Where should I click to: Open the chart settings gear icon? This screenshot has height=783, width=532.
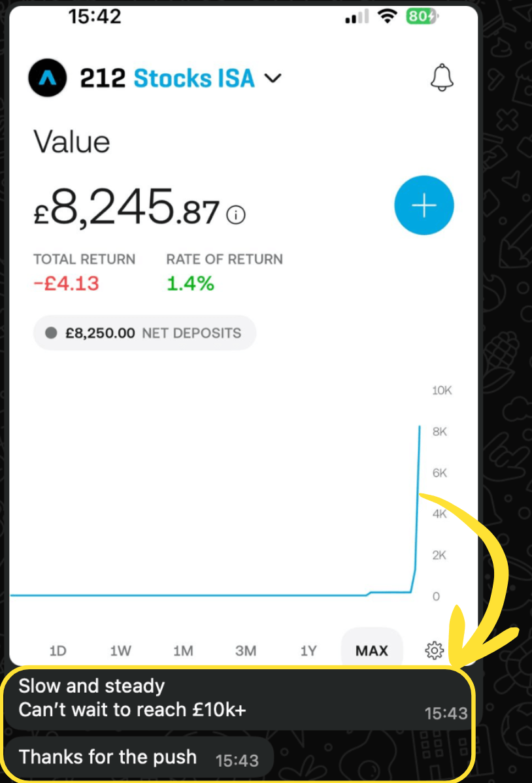(434, 650)
